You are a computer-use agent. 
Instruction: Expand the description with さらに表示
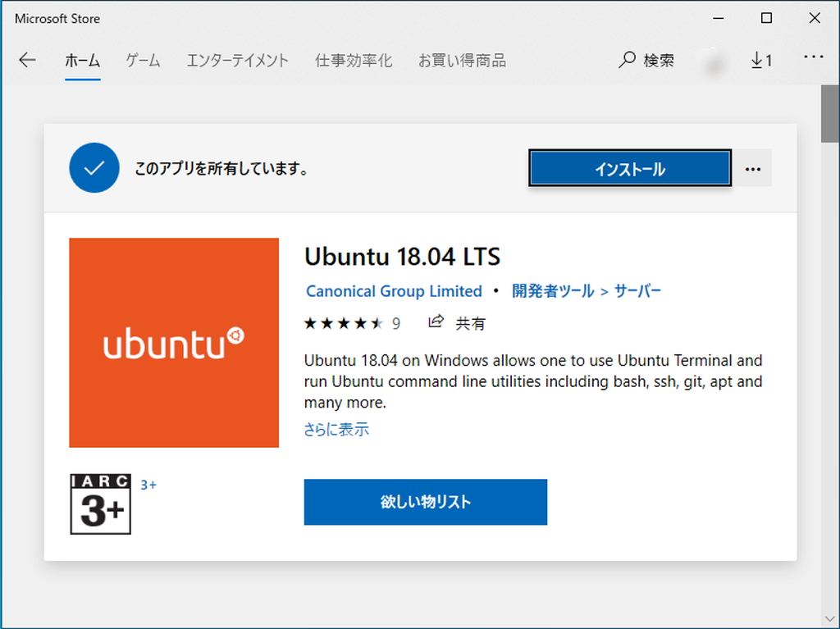coord(336,429)
